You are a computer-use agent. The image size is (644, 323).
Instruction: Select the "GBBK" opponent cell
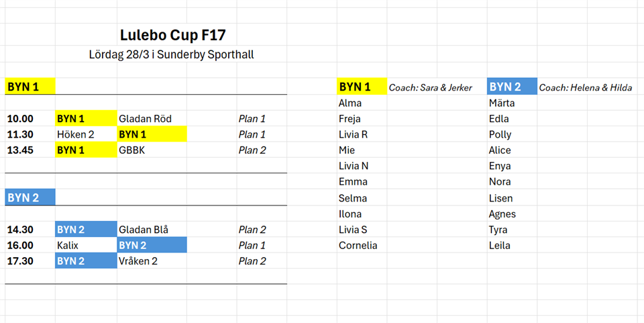click(x=132, y=150)
